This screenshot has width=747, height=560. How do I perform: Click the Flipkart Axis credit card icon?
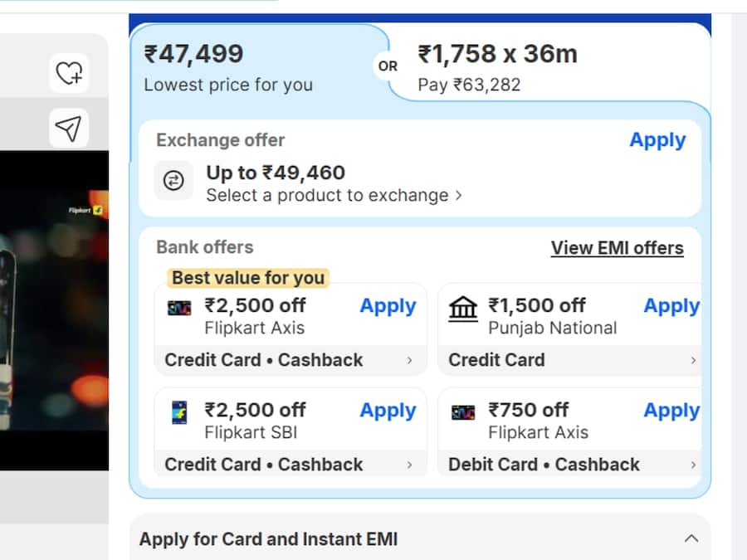tap(179, 308)
